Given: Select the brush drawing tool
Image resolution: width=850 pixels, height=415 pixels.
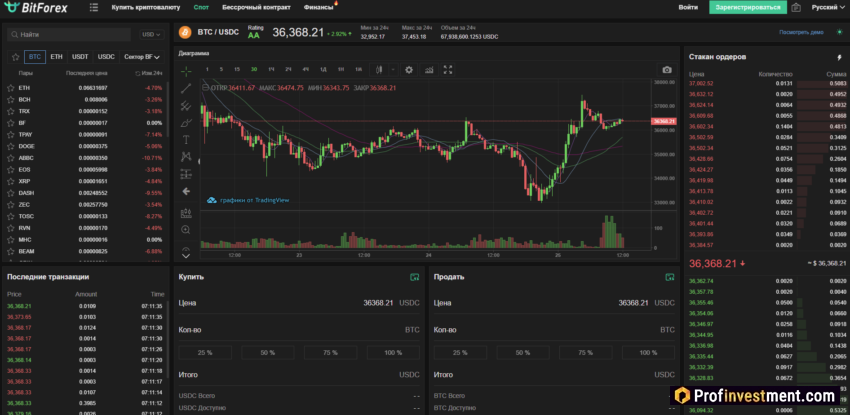Looking at the screenshot, I should (186, 122).
